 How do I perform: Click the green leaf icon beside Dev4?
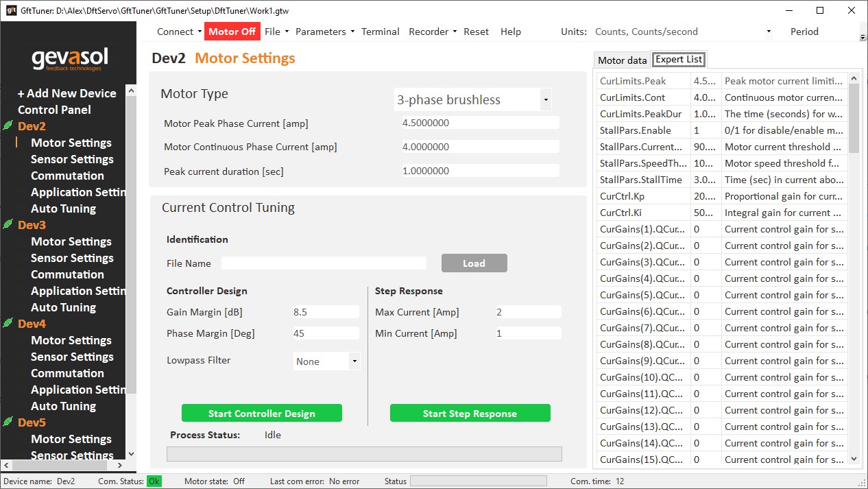pyautogui.click(x=8, y=324)
